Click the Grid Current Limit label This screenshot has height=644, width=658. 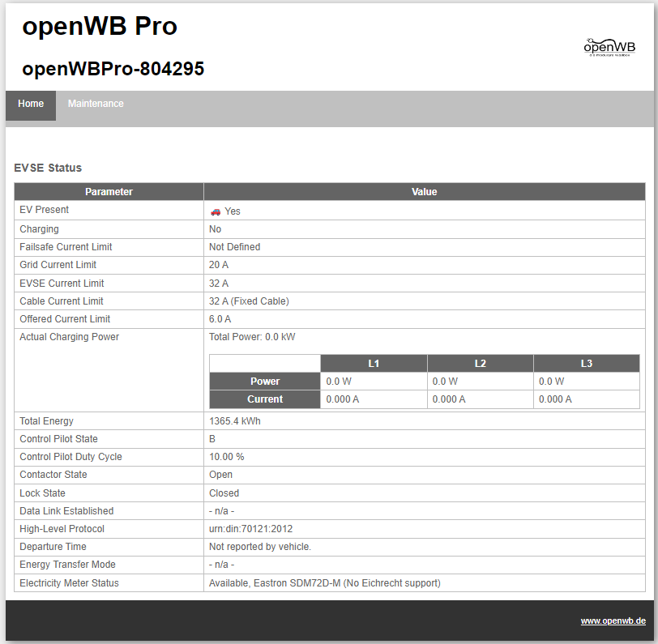point(58,265)
